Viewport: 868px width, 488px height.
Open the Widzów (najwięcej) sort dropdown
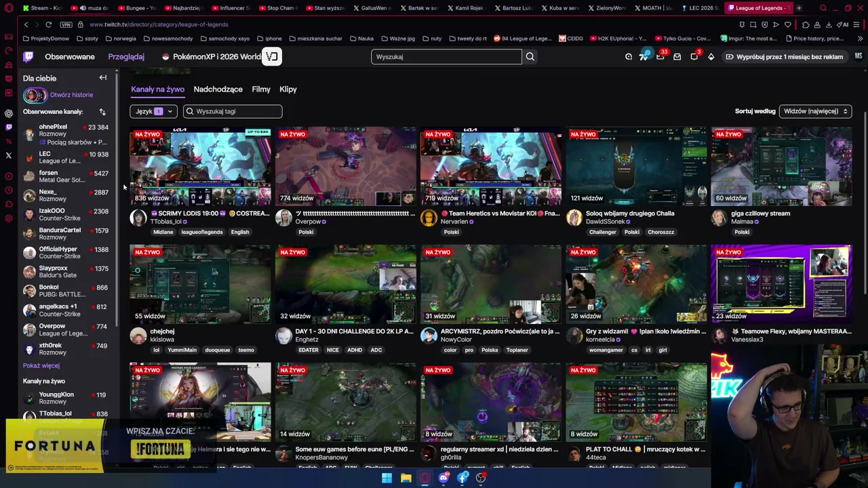click(x=815, y=111)
